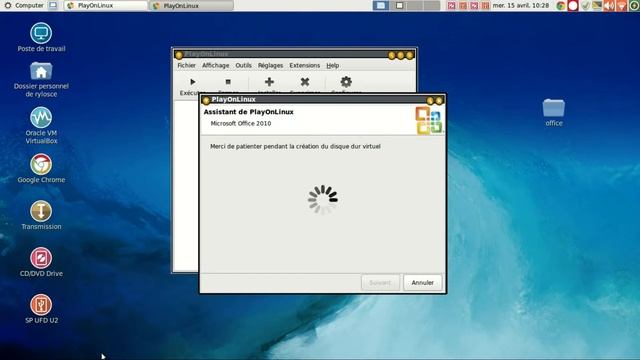Switch to the first workspace in the pager
Screen dimensions: 640x360
(x=380, y=6)
